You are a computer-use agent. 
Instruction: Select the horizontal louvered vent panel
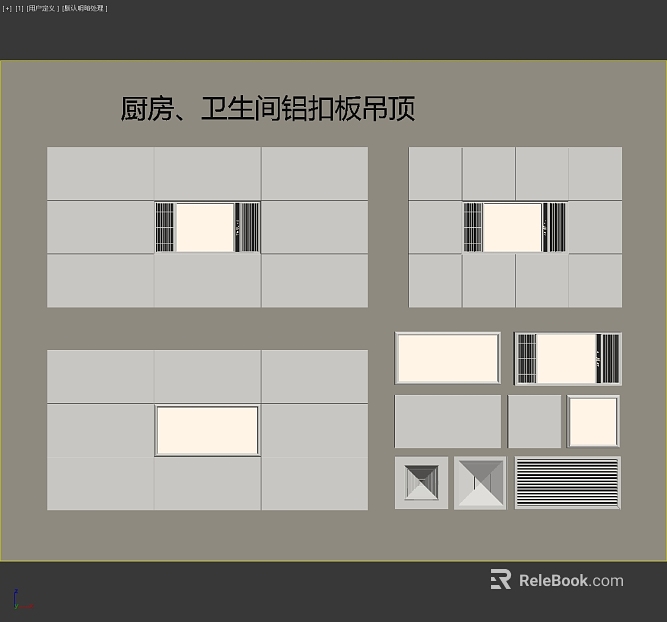click(567, 482)
